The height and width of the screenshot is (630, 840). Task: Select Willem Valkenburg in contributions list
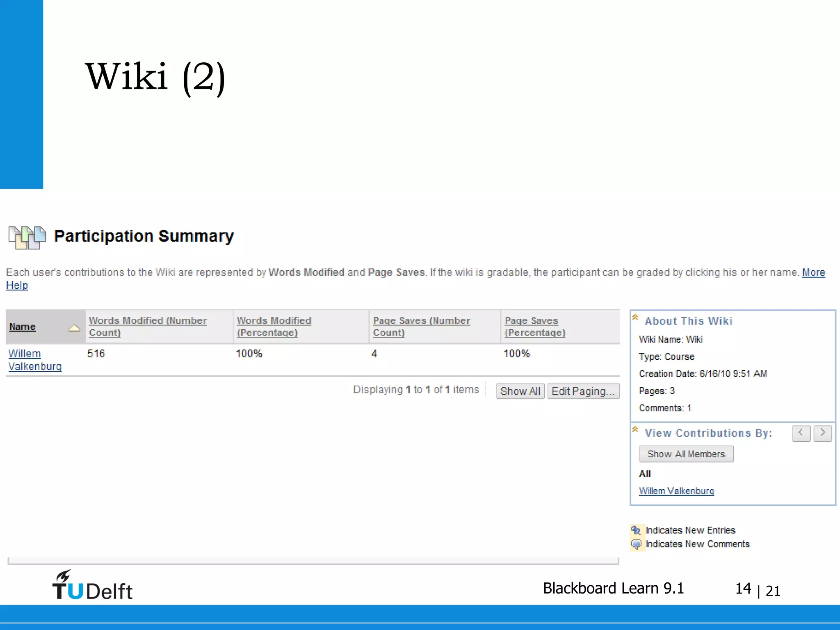(676, 491)
